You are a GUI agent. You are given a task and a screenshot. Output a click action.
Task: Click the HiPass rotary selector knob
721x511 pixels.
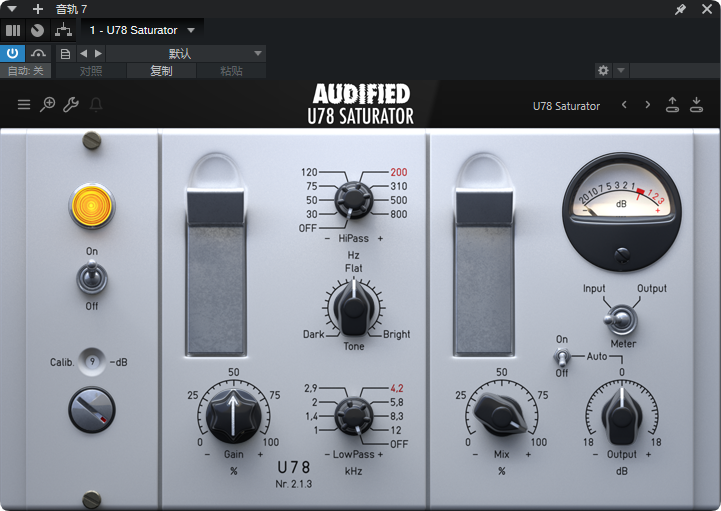(354, 200)
